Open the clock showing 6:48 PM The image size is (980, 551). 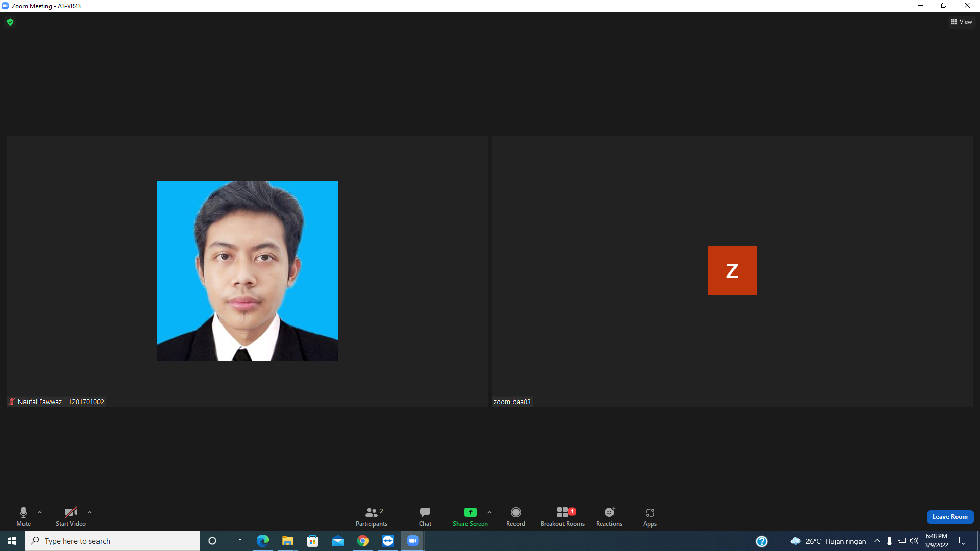click(x=936, y=541)
